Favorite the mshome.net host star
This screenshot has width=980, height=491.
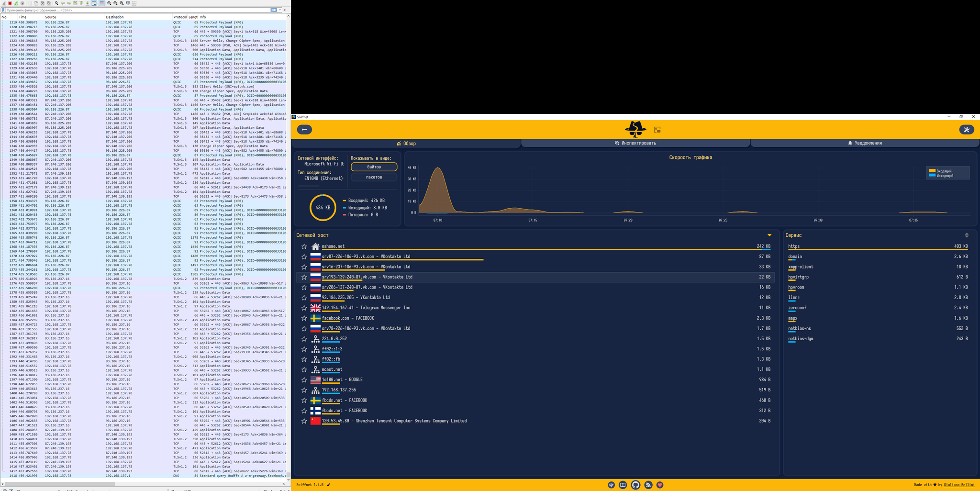304,246
